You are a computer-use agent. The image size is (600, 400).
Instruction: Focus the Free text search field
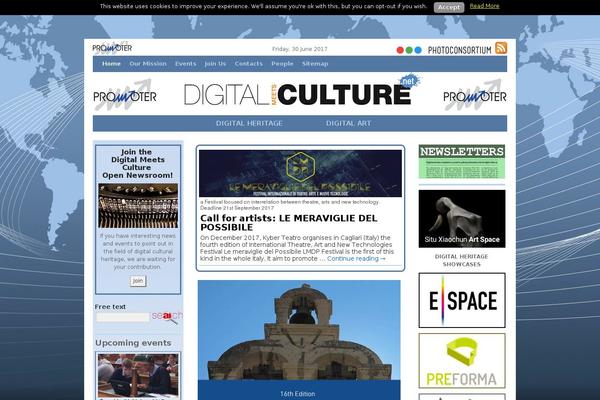(123, 317)
